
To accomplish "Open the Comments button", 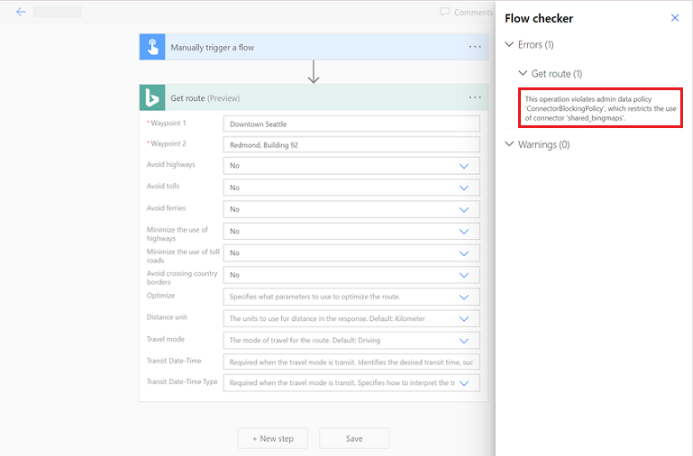I will 466,12.
